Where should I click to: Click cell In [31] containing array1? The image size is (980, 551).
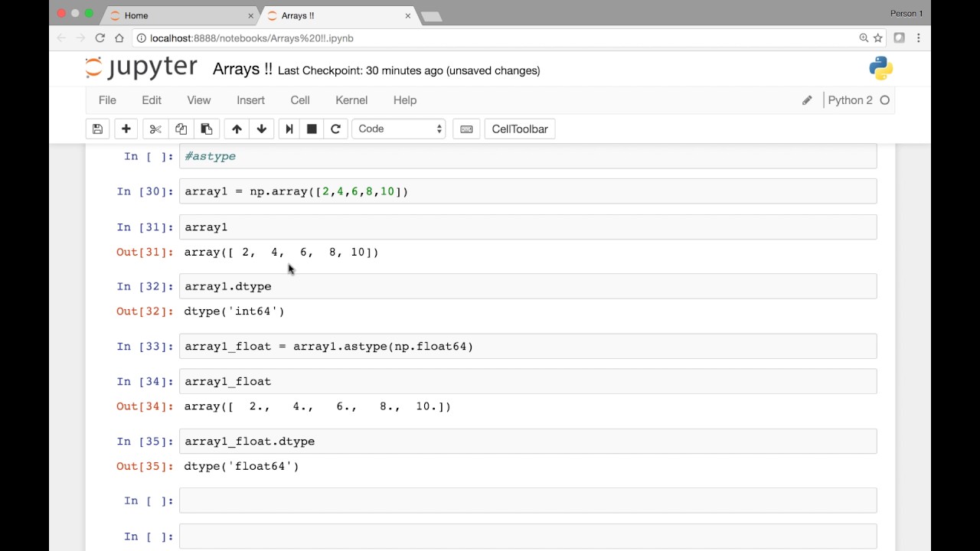528,227
